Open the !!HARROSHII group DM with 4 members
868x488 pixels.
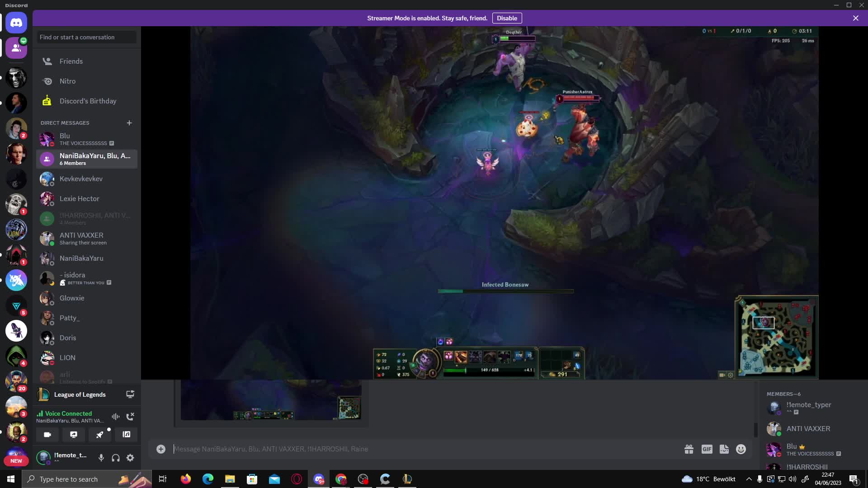[x=86, y=219]
